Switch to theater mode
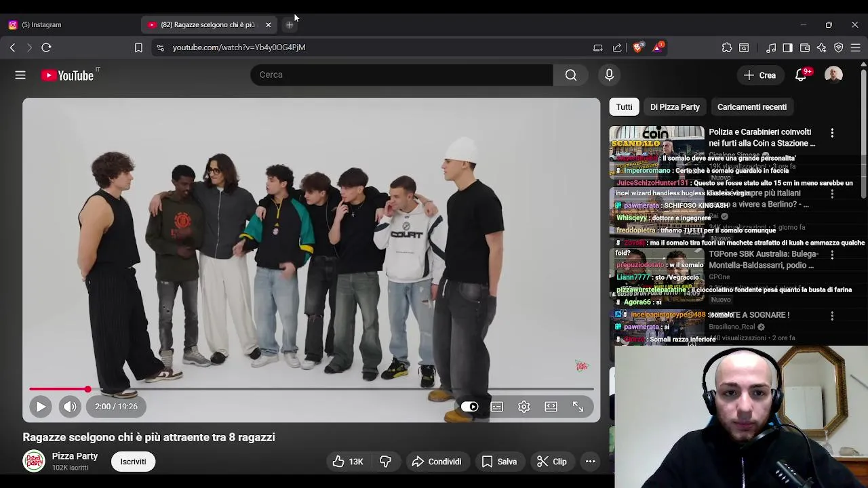The width and height of the screenshot is (868, 488). click(x=551, y=407)
